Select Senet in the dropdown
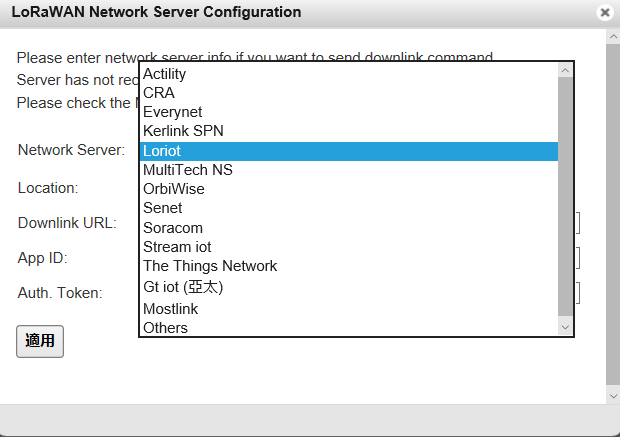 tap(349, 208)
